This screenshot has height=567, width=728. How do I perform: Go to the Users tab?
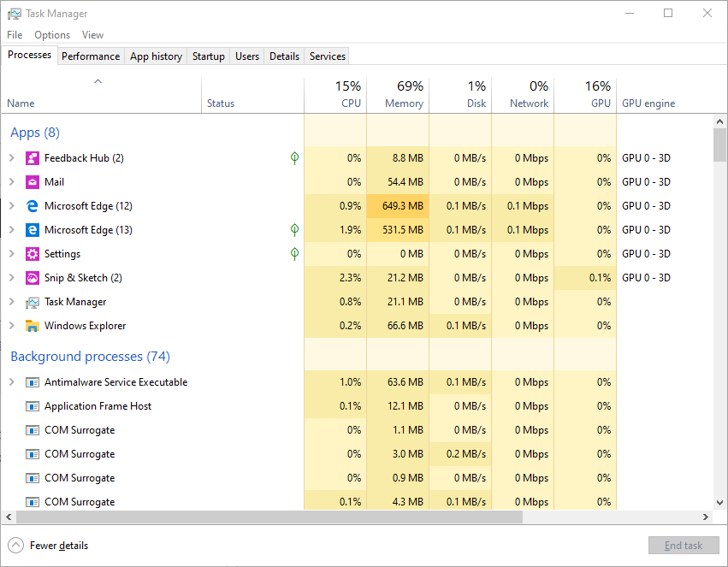(x=247, y=56)
